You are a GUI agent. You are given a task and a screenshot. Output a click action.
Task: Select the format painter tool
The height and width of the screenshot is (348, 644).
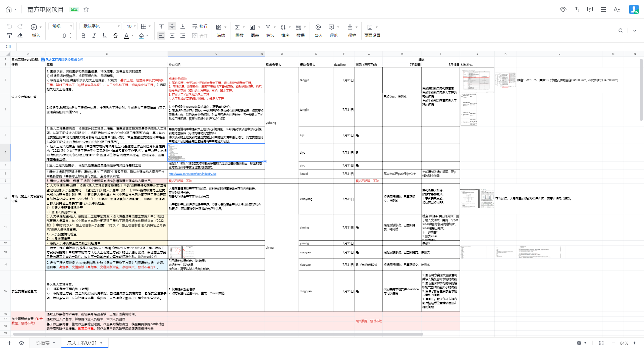click(9, 36)
